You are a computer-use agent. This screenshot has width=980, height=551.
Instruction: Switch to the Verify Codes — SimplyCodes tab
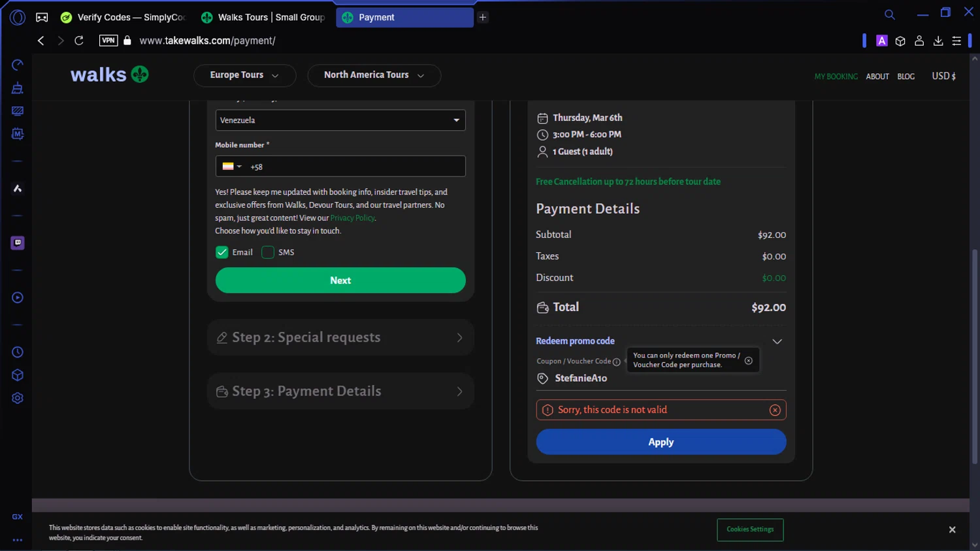coord(123,18)
